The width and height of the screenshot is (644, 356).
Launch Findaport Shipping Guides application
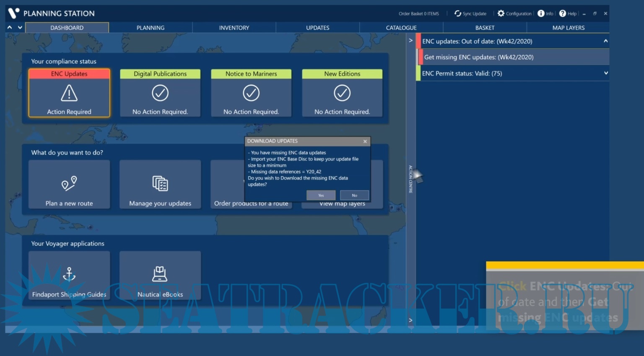[69, 275]
